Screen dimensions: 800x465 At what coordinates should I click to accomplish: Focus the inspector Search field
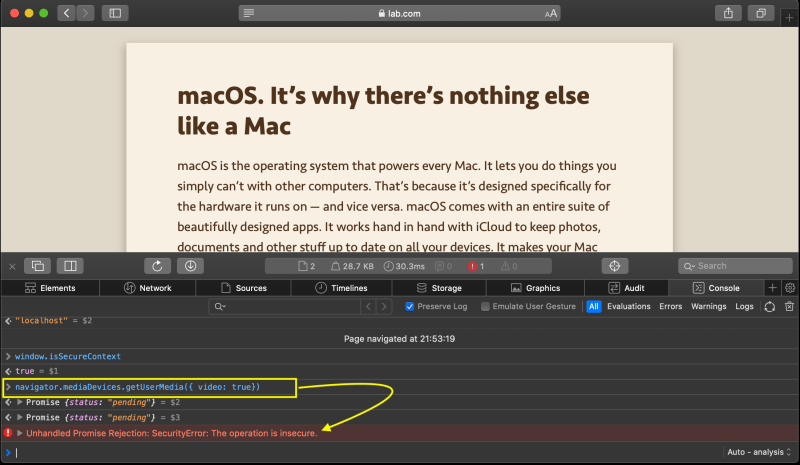[735, 266]
